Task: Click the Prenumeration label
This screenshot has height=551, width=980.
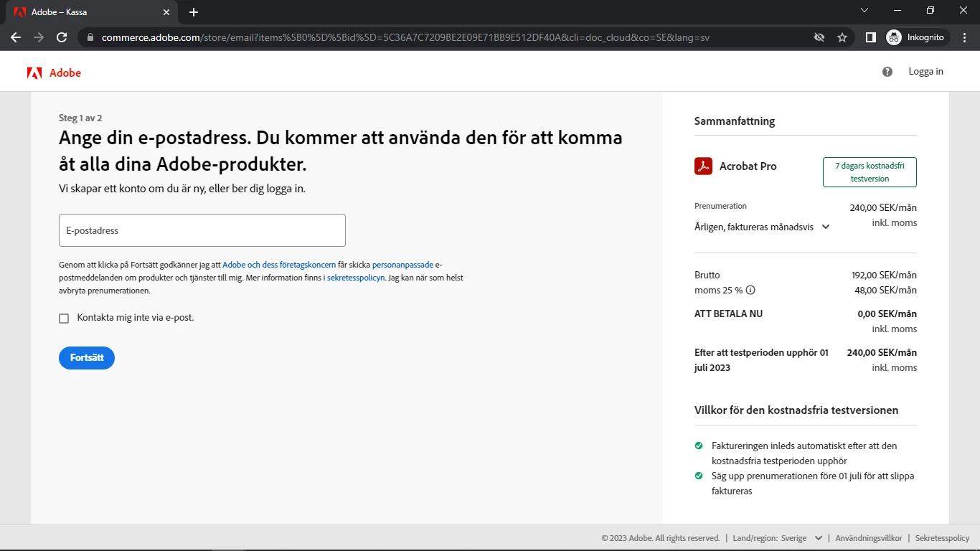Action: [x=720, y=206]
